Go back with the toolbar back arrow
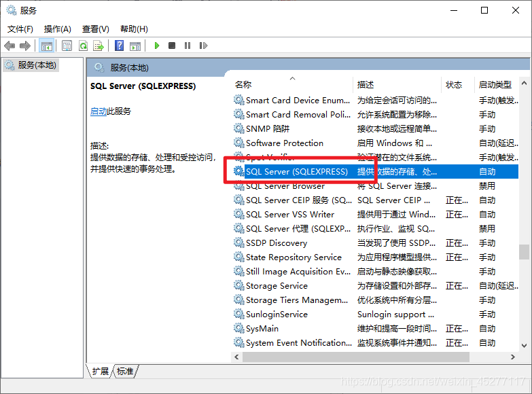The width and height of the screenshot is (532, 394). (x=10, y=46)
